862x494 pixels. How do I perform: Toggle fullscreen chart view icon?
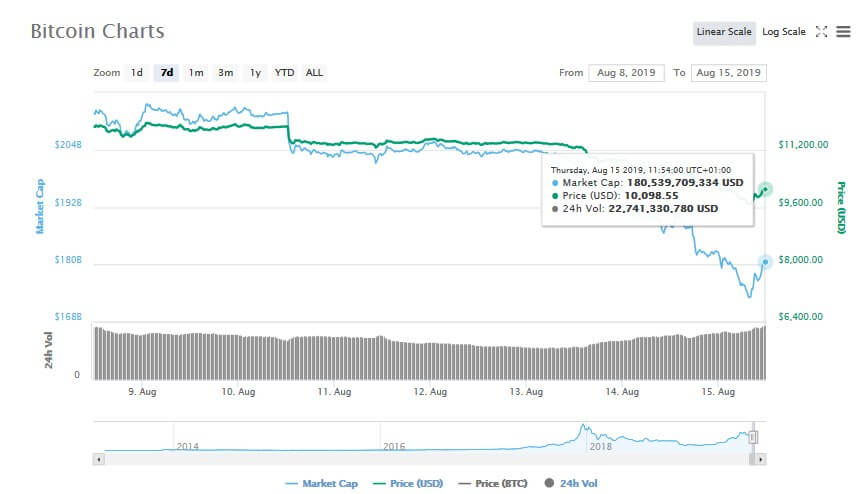821,32
